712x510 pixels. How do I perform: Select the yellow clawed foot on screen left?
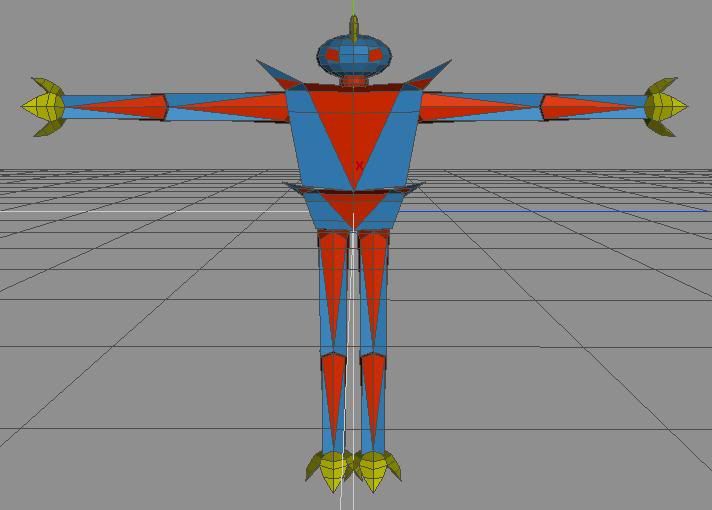332,471
